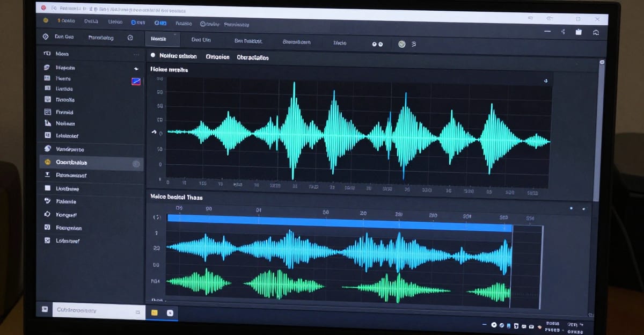The height and width of the screenshot is (335, 644).
Task: Click the icon left of sidebar item 'Ifiepata'
Action: tap(46, 68)
